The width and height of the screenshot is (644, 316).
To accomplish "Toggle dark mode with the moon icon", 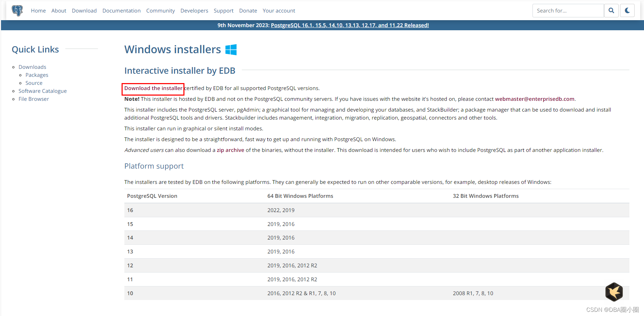I will (x=627, y=10).
